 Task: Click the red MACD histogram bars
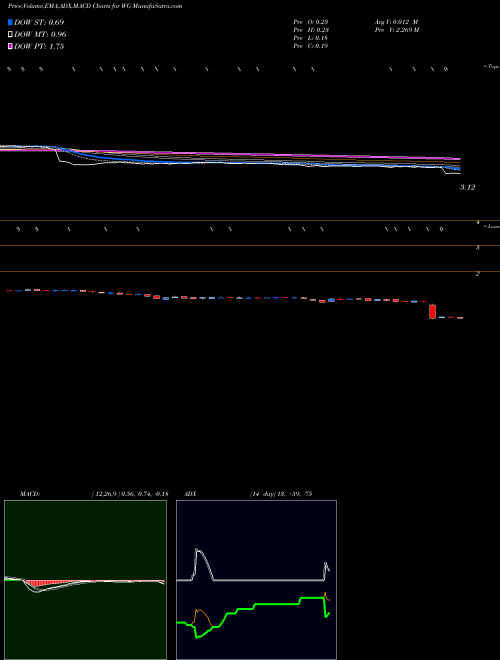coord(42,583)
